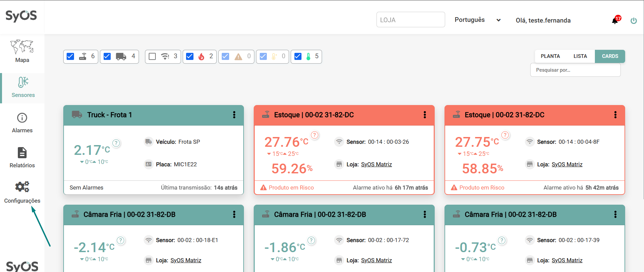Screen dimensions: 644x272
Task: Click warning triangle by Alarme ativo há 5h 42m
Action: click(x=454, y=188)
